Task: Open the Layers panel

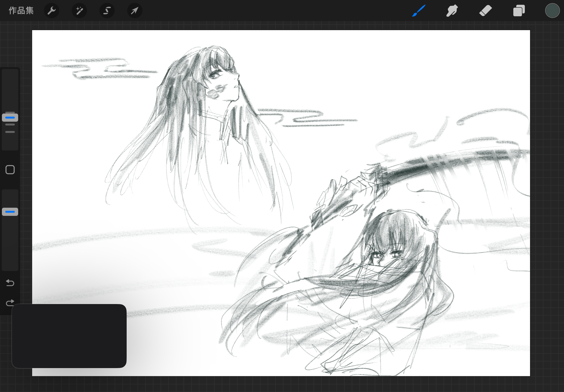Action: [519, 11]
